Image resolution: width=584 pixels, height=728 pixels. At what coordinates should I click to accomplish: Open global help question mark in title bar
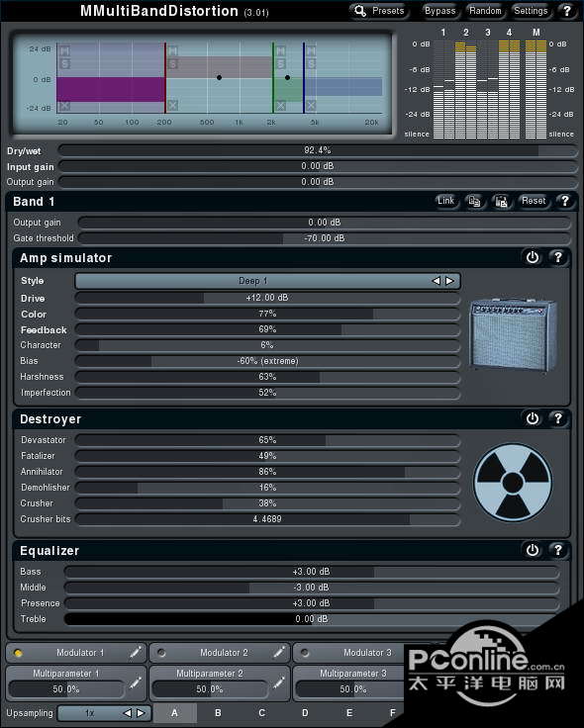tap(567, 11)
